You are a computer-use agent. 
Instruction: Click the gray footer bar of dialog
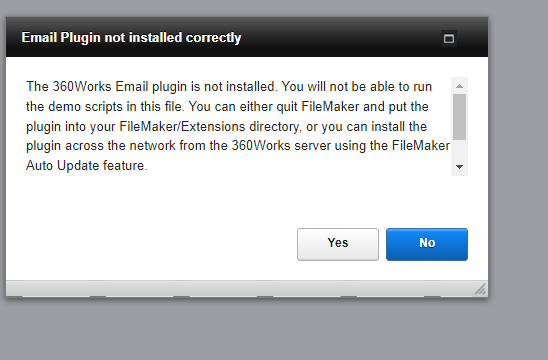239,289
